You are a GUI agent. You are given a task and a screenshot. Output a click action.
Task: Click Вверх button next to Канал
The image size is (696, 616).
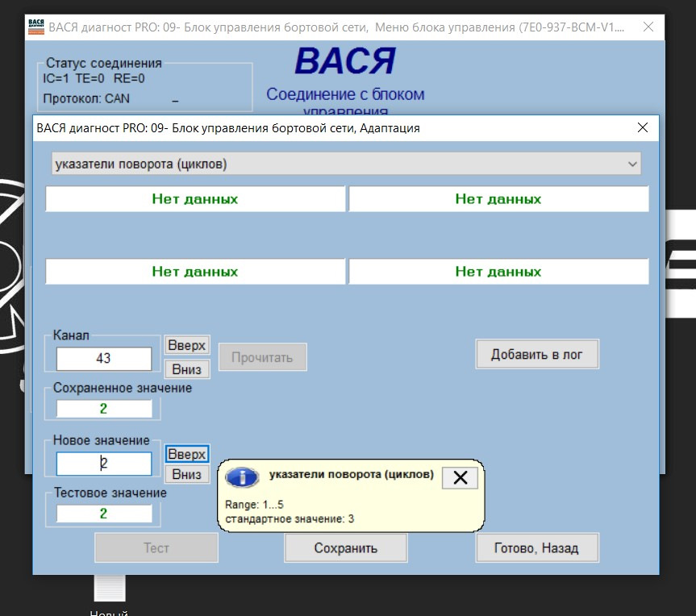(x=187, y=345)
